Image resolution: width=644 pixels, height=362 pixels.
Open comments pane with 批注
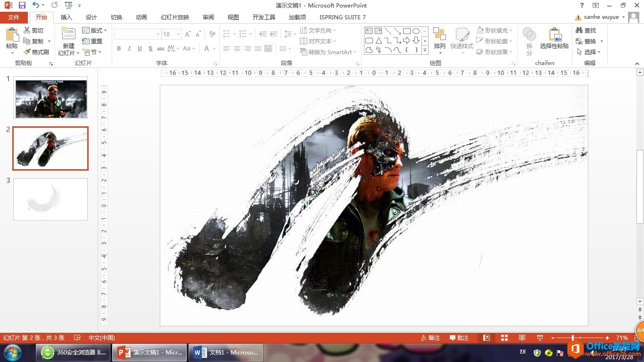tap(459, 338)
